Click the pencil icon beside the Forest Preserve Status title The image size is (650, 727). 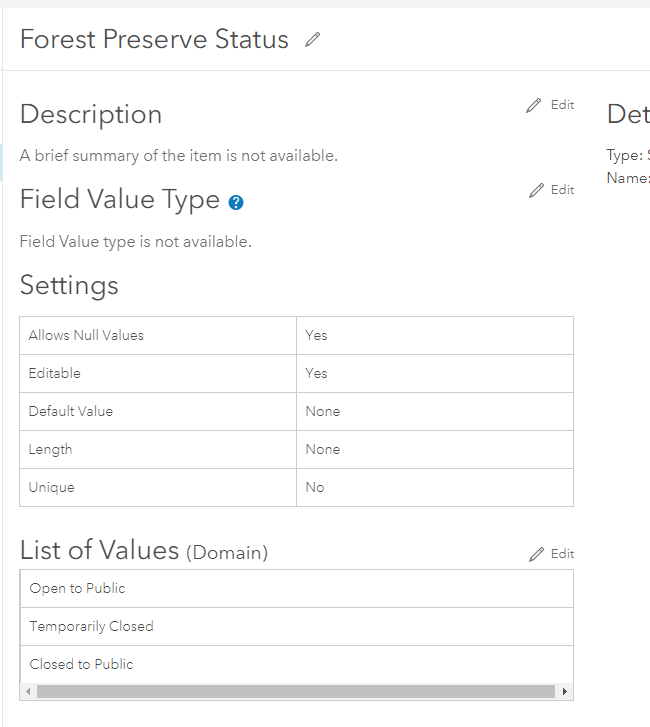tap(313, 40)
